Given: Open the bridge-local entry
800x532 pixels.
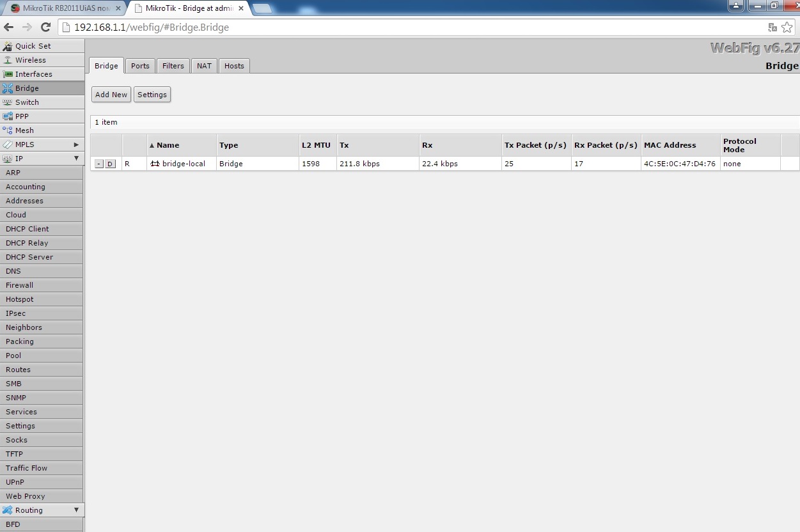Looking at the screenshot, I should pyautogui.click(x=184, y=164).
